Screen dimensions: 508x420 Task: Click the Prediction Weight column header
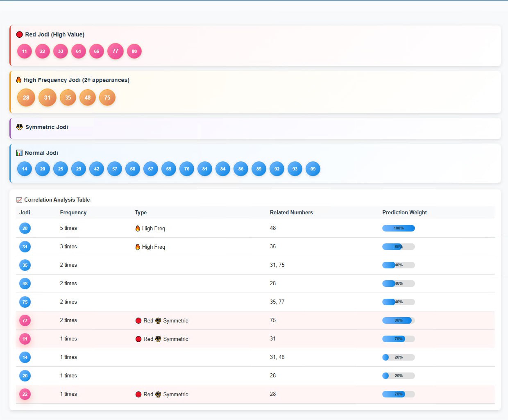click(404, 212)
